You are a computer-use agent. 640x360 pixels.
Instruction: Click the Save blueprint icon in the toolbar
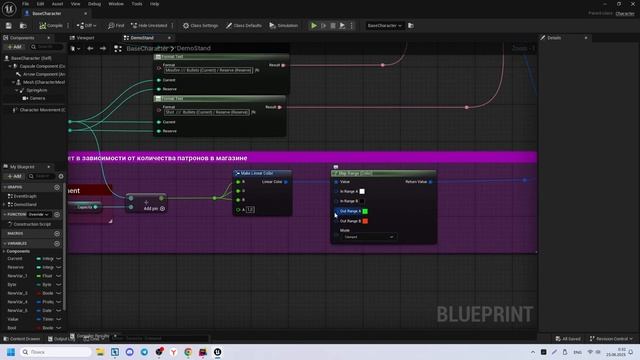[9, 26]
